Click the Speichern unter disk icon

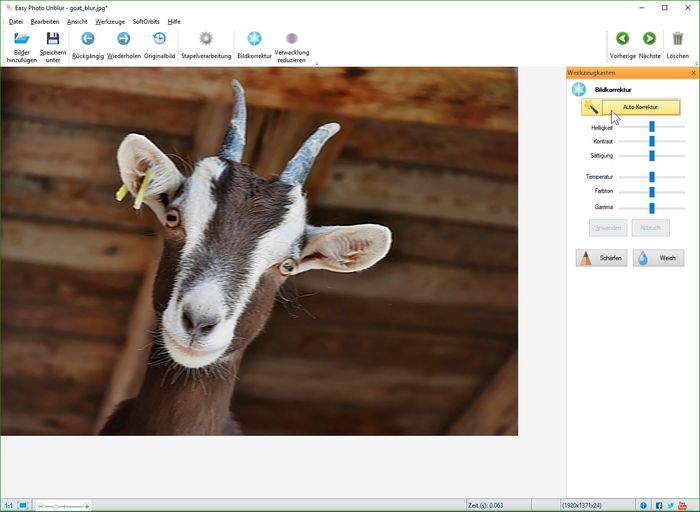(53, 39)
